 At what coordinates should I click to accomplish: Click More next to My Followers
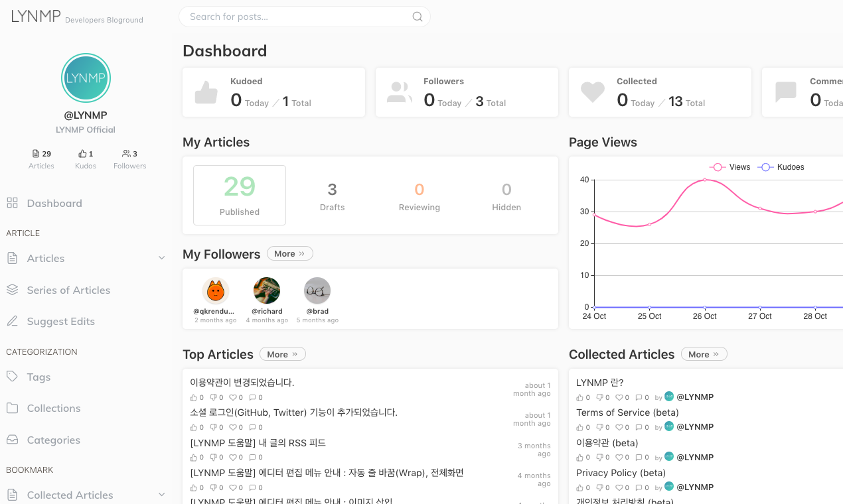[x=289, y=253]
